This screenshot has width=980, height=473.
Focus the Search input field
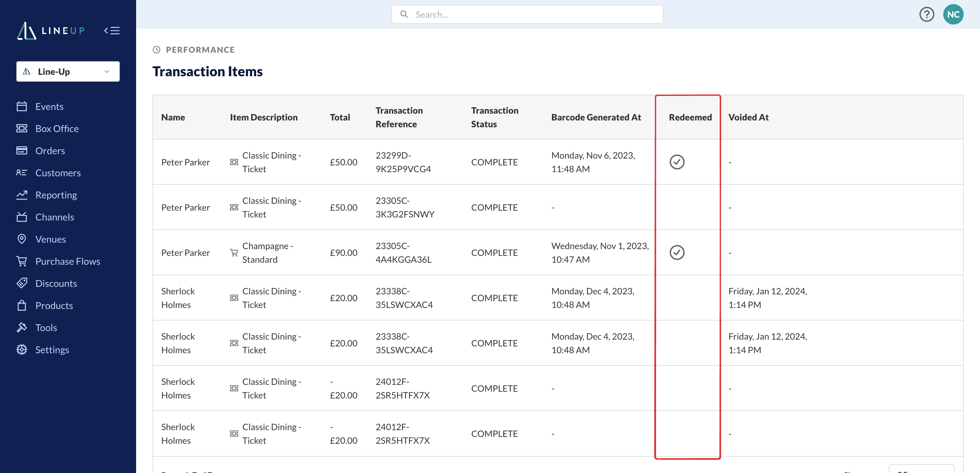point(527,14)
